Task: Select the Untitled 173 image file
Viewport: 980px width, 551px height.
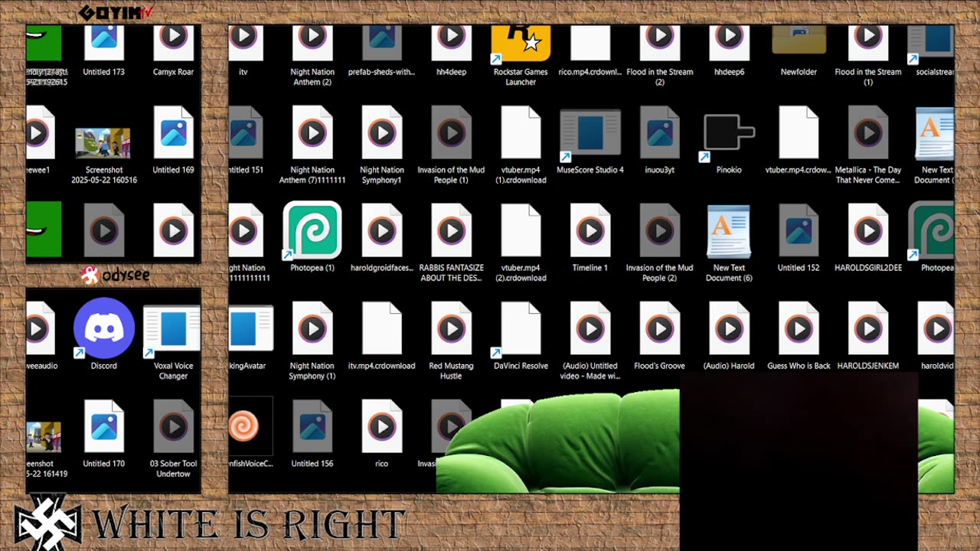Action: [104, 42]
